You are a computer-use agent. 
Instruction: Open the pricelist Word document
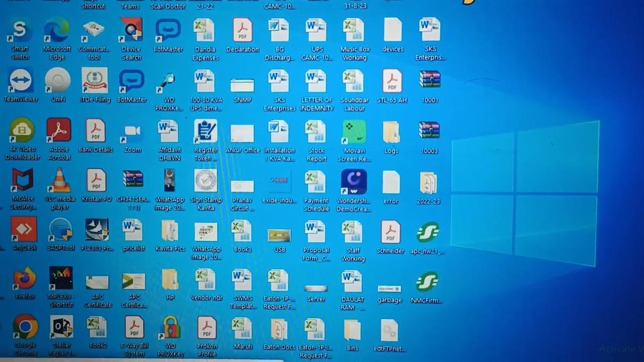[x=133, y=230]
